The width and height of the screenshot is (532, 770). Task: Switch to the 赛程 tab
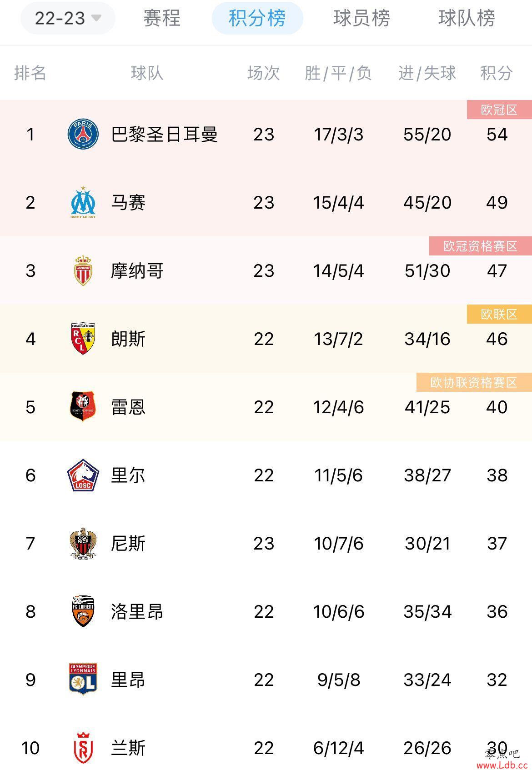coord(162,18)
